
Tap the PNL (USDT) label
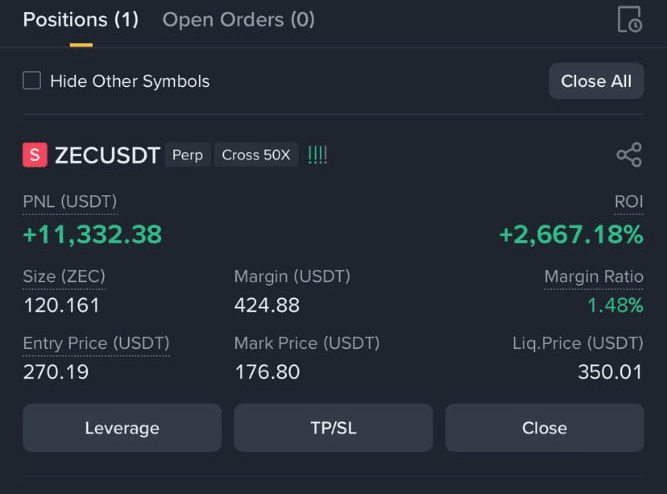pos(70,201)
